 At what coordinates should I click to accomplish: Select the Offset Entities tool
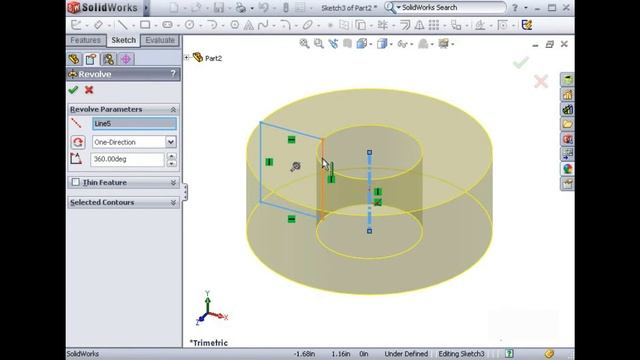[x=405, y=25]
